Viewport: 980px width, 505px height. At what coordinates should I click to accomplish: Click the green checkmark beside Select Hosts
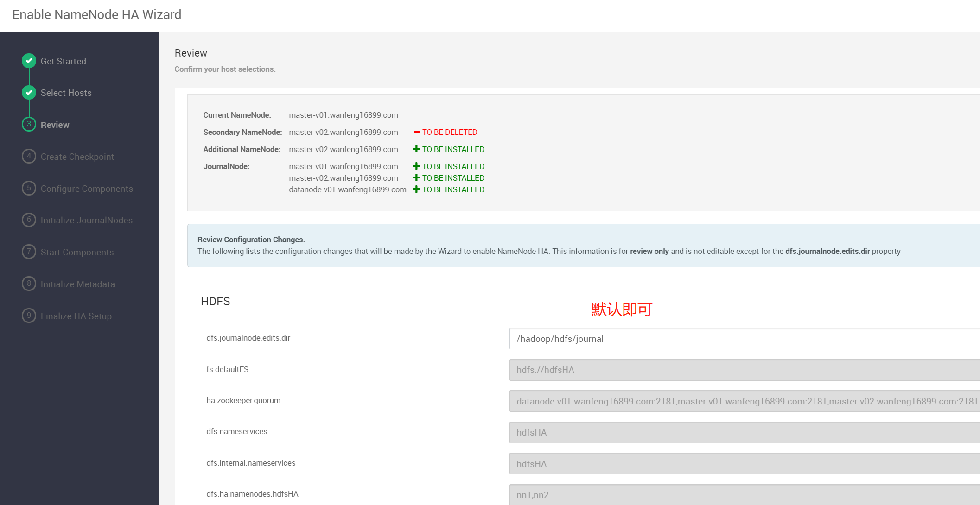coord(29,93)
